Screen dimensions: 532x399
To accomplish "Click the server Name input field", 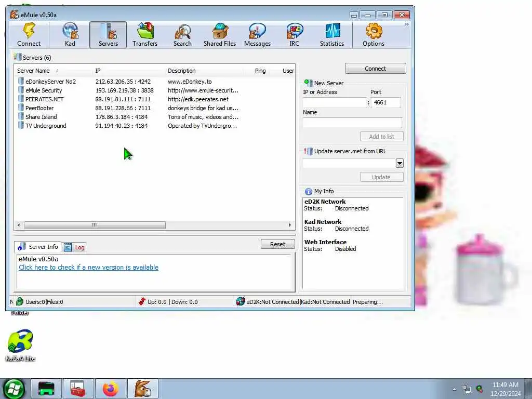I will click(x=352, y=123).
